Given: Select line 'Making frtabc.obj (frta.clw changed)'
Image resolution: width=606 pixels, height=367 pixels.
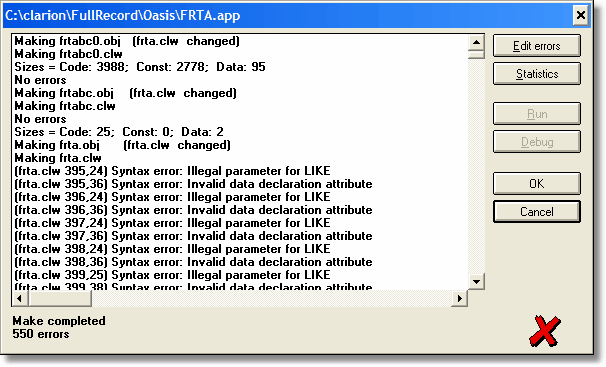Looking at the screenshot, I should [x=126, y=93].
